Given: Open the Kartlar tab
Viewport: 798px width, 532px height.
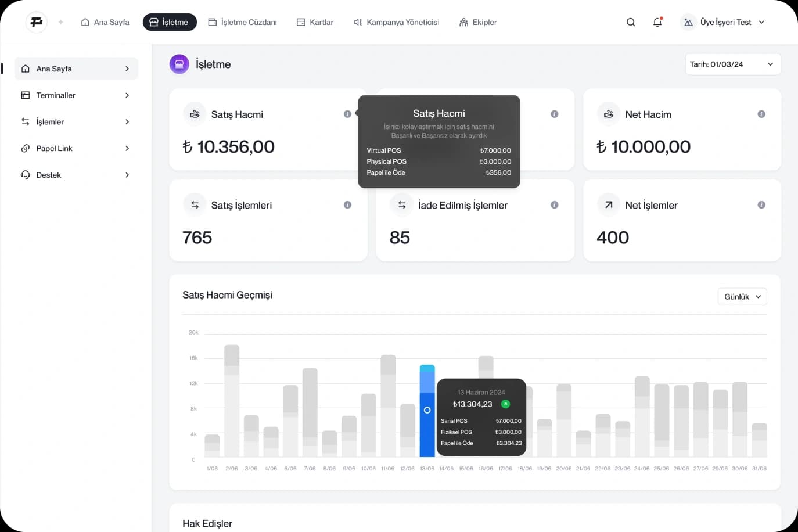Looking at the screenshot, I should point(315,22).
